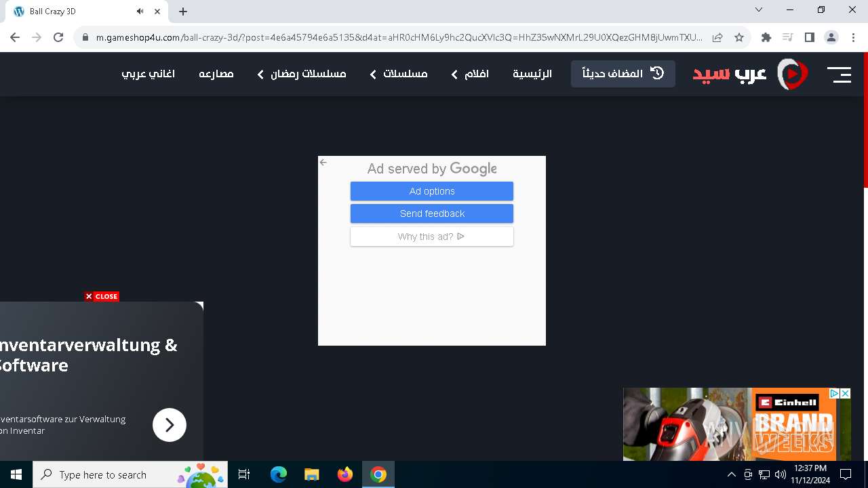
Task: Open the volume control in system tray
Action: click(780, 474)
